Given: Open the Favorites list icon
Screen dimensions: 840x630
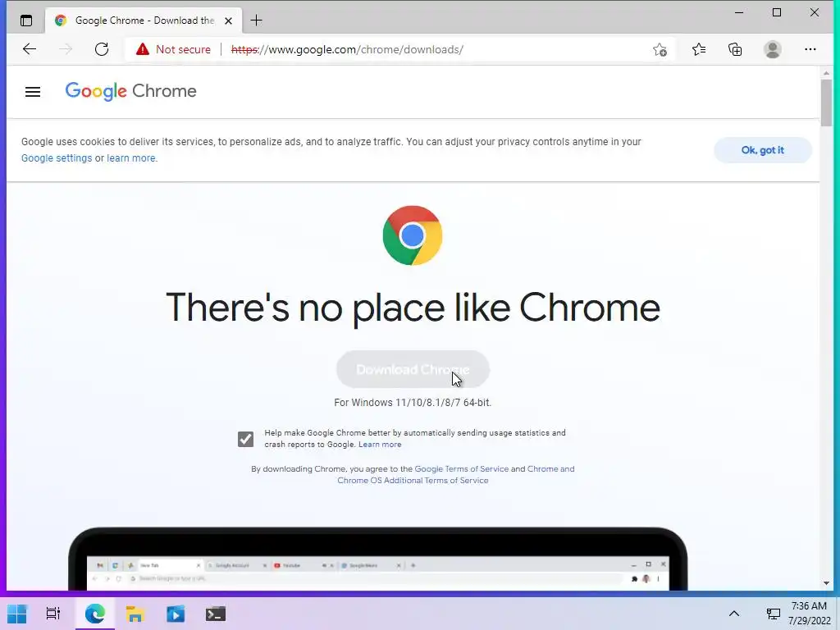Looking at the screenshot, I should (699, 50).
